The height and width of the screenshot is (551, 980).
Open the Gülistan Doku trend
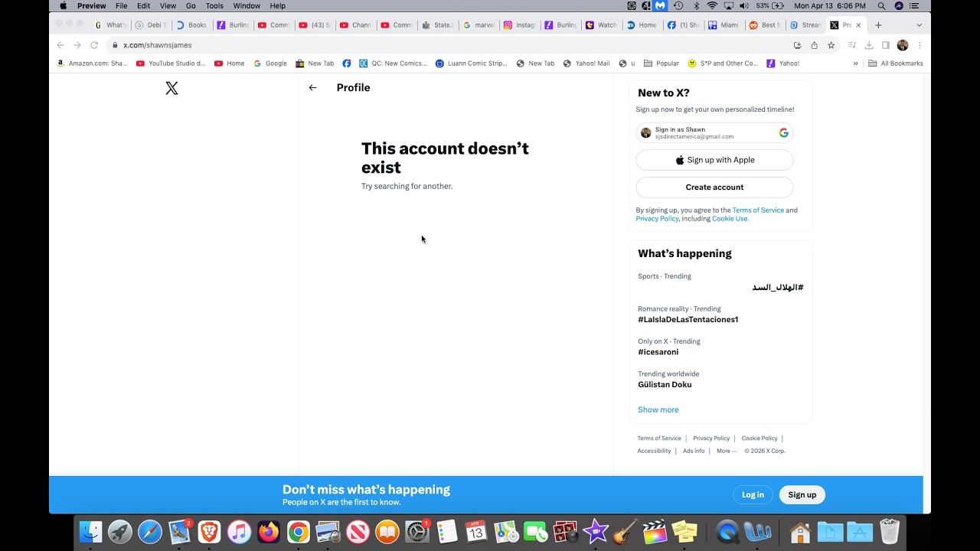coord(665,385)
